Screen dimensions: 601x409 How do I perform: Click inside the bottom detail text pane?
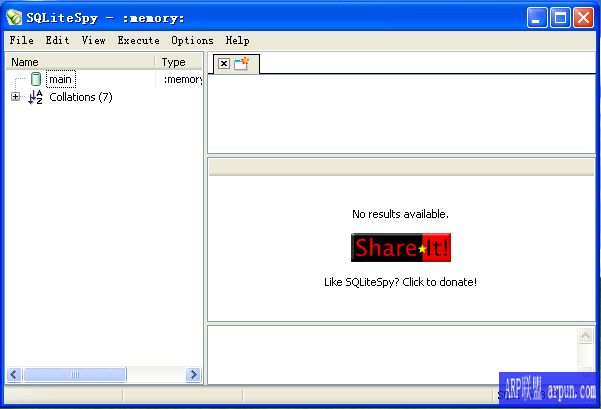393,355
